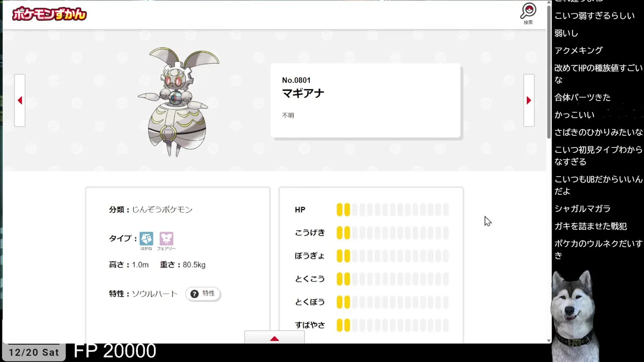Click the じんぞうポケモン classification text
This screenshot has height=362, width=644.
[162, 210]
